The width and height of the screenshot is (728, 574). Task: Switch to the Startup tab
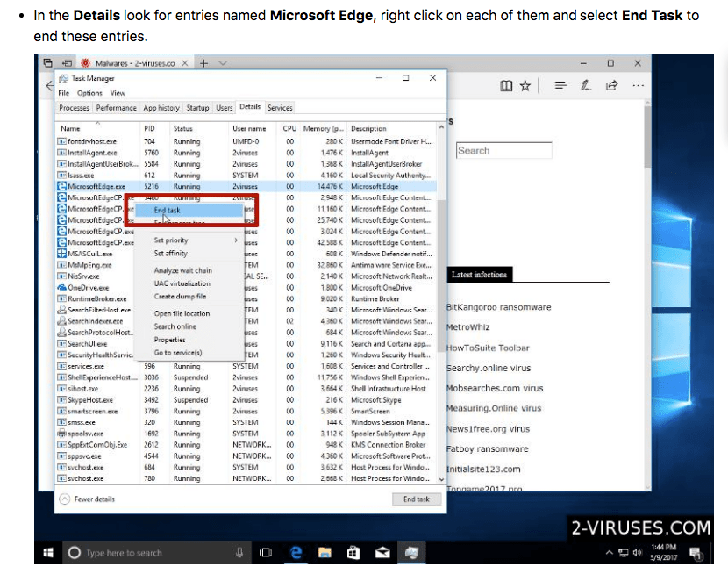click(197, 108)
